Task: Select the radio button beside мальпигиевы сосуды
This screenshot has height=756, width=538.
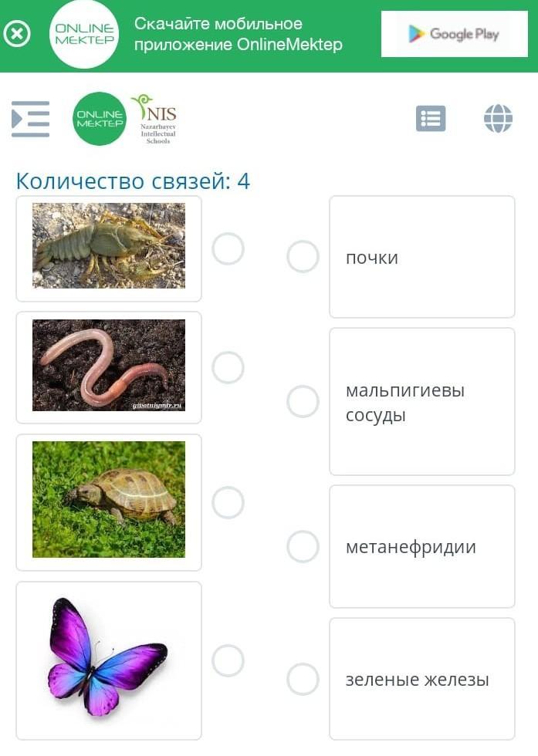Action: pyautogui.click(x=303, y=402)
